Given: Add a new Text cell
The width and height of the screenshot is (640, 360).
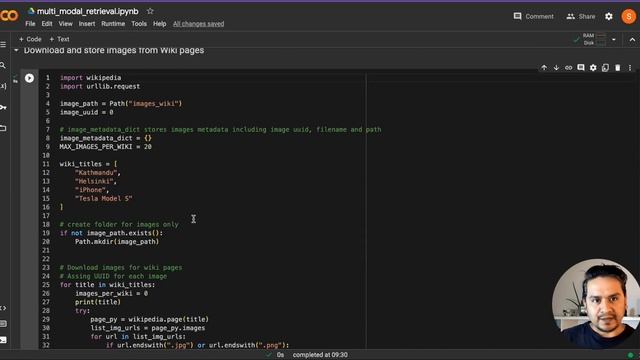Looking at the screenshot, I should click(x=59, y=39).
